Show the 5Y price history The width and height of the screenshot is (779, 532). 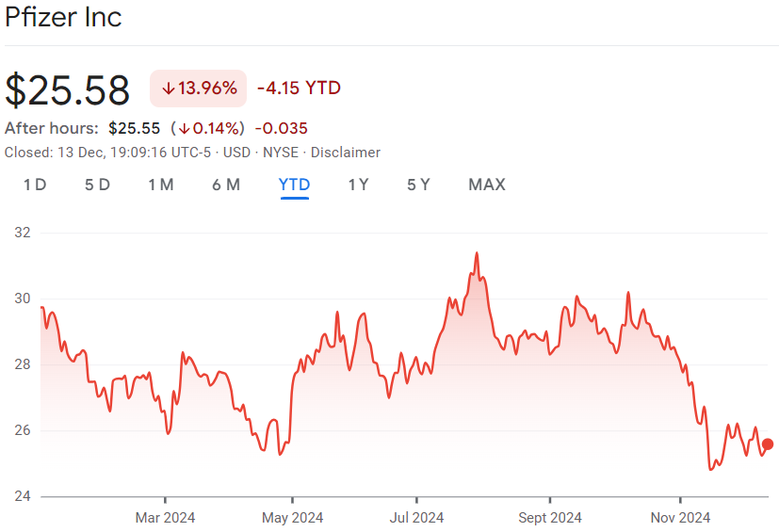pos(418,185)
